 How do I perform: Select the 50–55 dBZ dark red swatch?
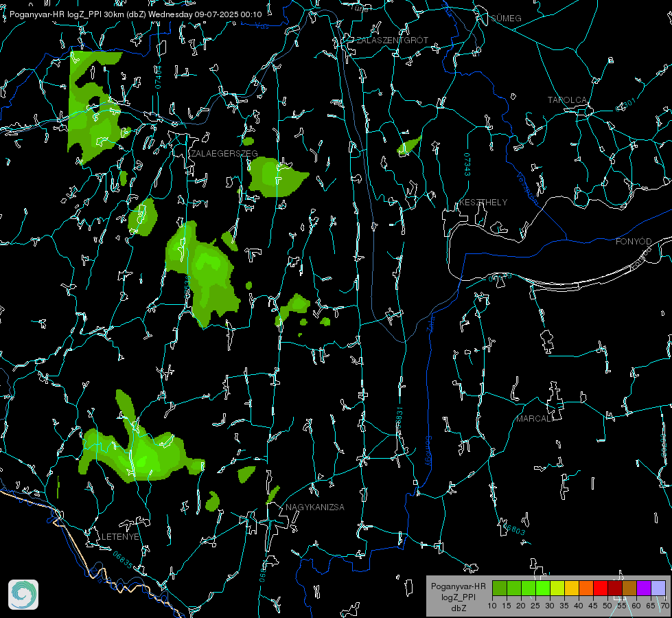click(615, 588)
